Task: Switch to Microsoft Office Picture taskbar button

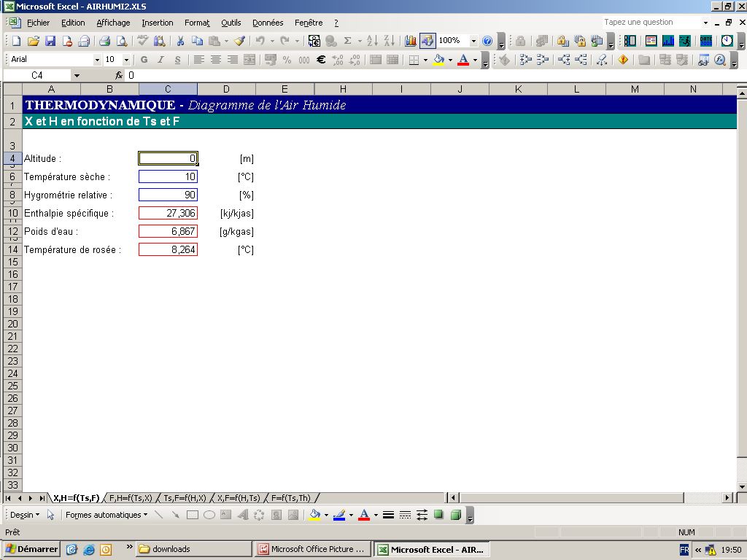Action: 312,549
